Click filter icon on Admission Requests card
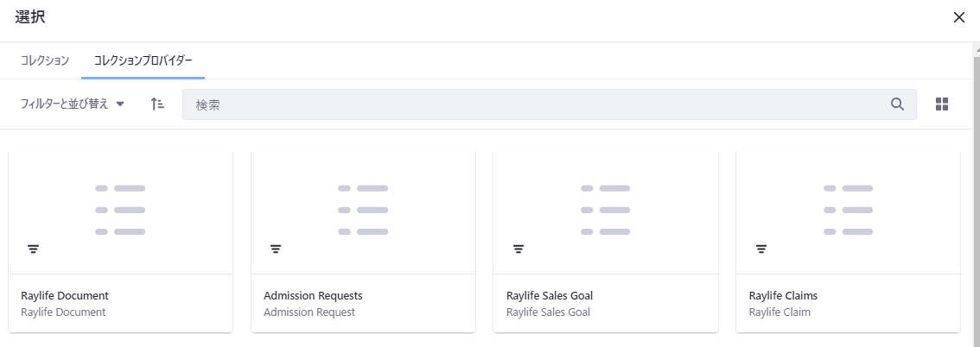The width and height of the screenshot is (980, 347). (276, 249)
